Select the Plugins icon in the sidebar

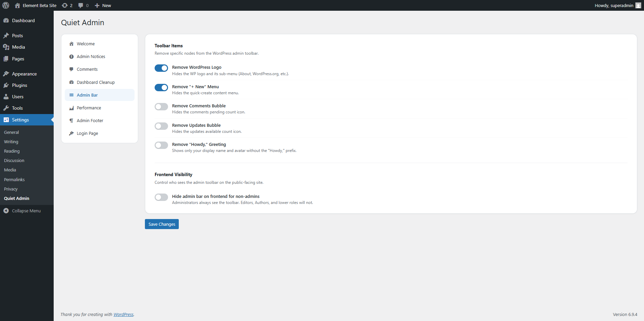6,85
